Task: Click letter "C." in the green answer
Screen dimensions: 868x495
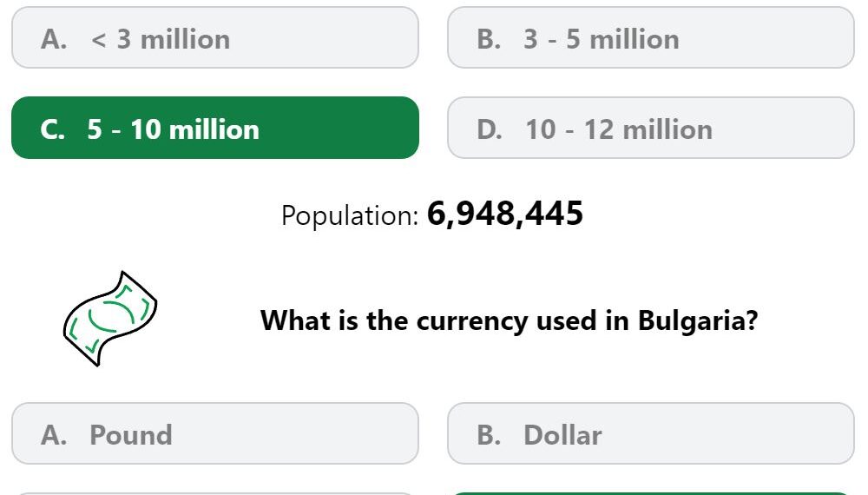Action: 53,129
